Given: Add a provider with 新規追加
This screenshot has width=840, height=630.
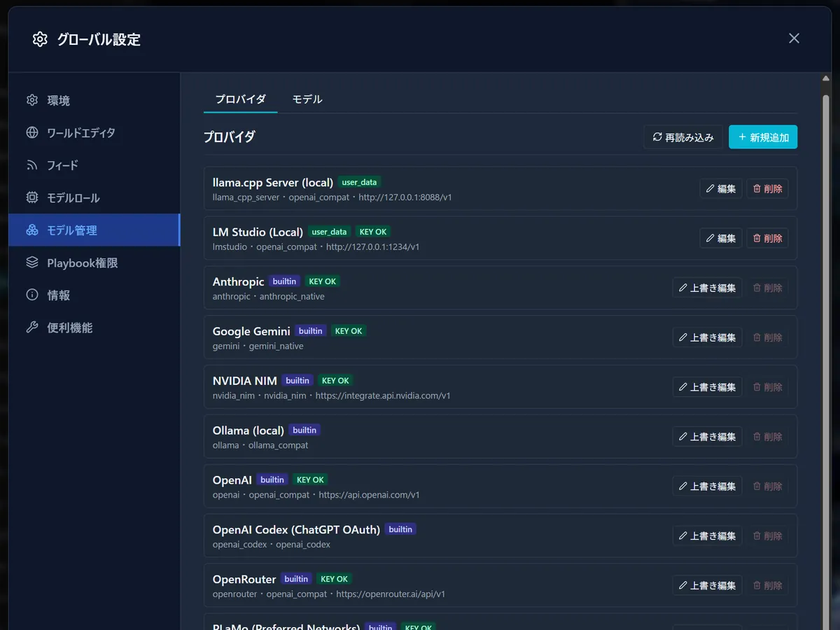Looking at the screenshot, I should (x=763, y=137).
